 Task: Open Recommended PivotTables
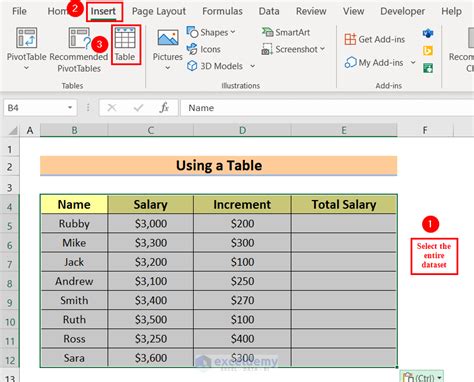pos(79,50)
